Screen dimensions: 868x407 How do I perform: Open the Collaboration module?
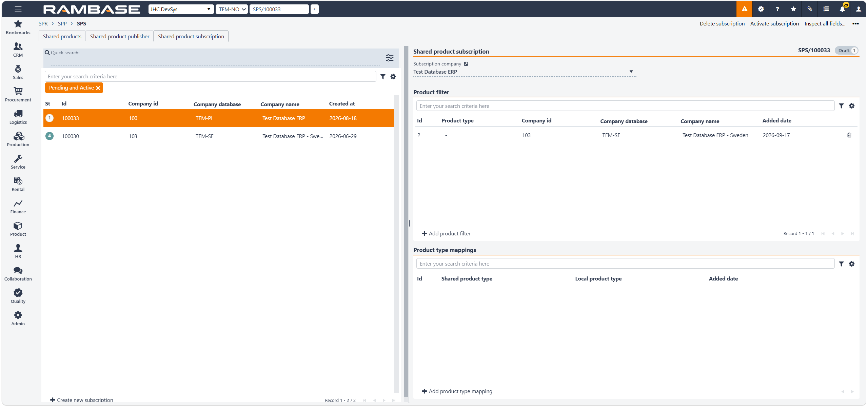tap(18, 274)
